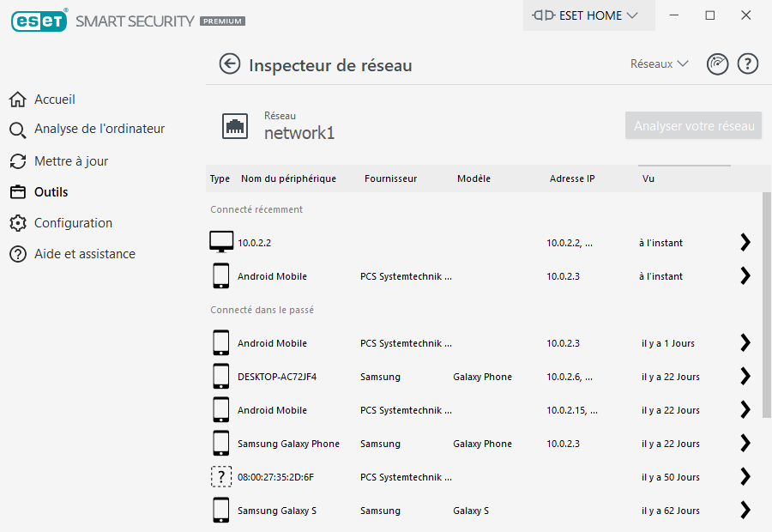Click the computer icon for 10.0.2.2
This screenshot has height=532, width=772.
coord(221,242)
